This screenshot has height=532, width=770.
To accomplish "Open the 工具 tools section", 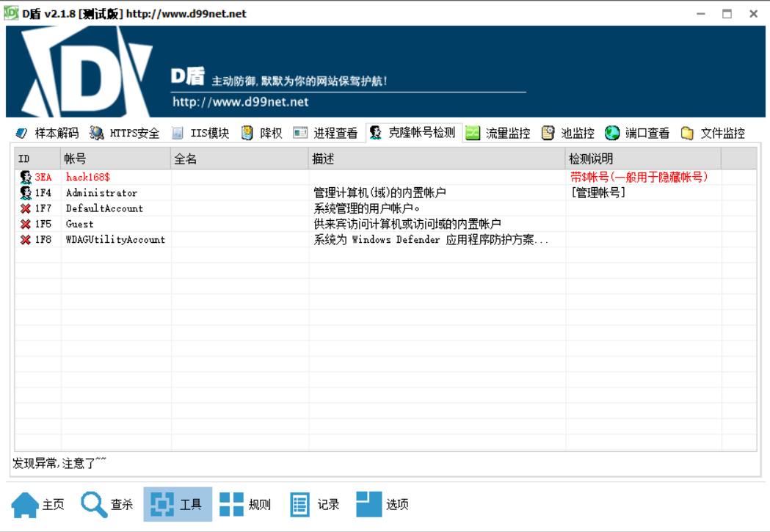I will 178,504.
